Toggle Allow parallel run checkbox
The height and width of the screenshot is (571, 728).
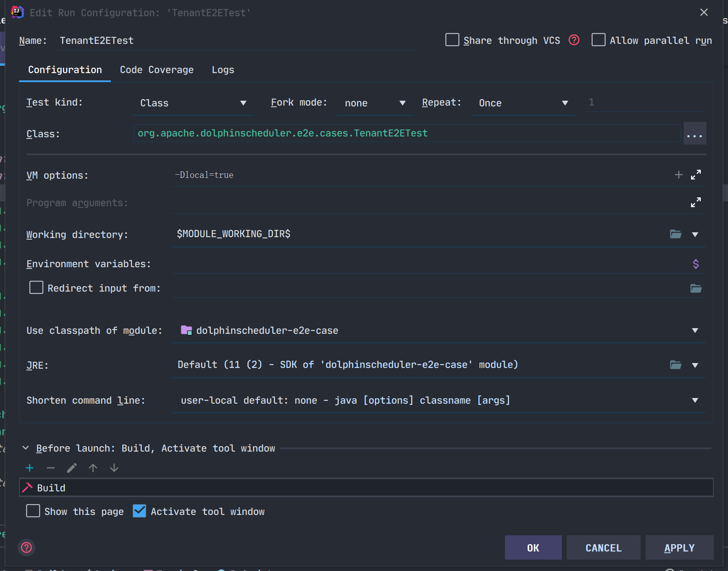point(598,40)
